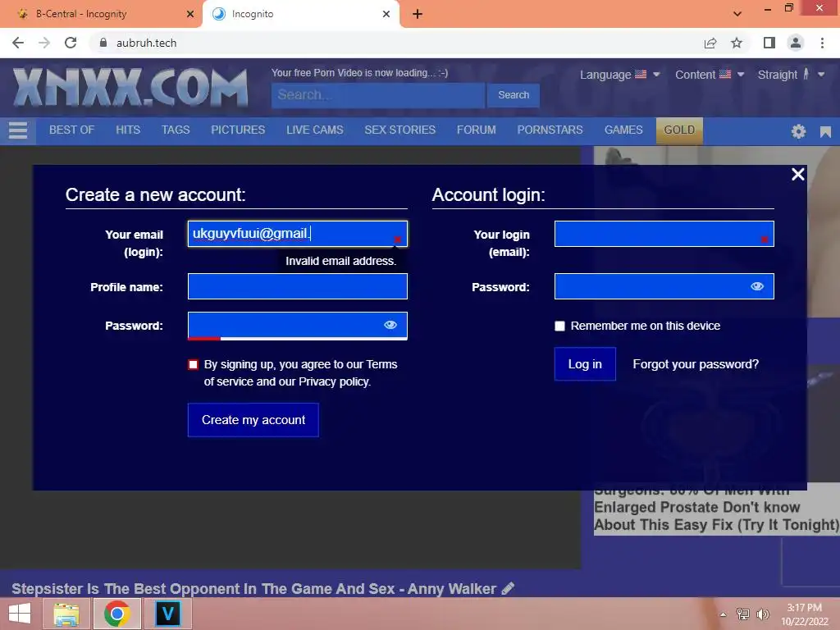The image size is (840, 630).
Task: Click the new account Password field
Action: (297, 325)
